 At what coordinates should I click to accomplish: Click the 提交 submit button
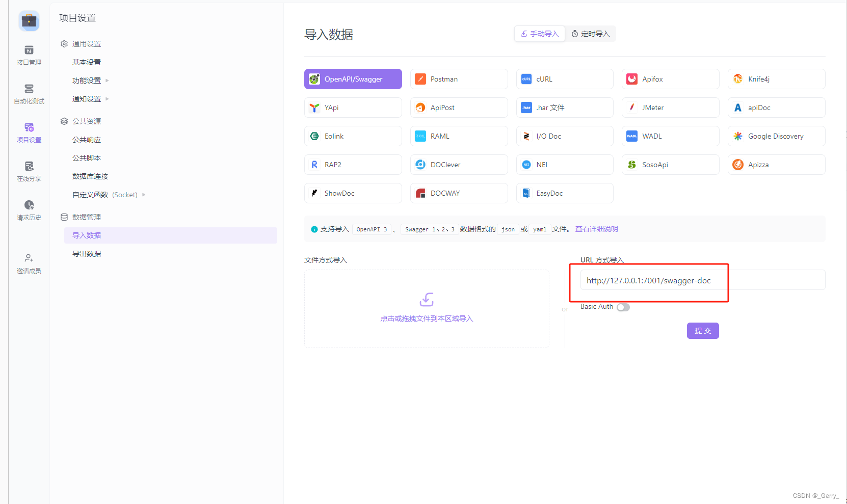(703, 331)
